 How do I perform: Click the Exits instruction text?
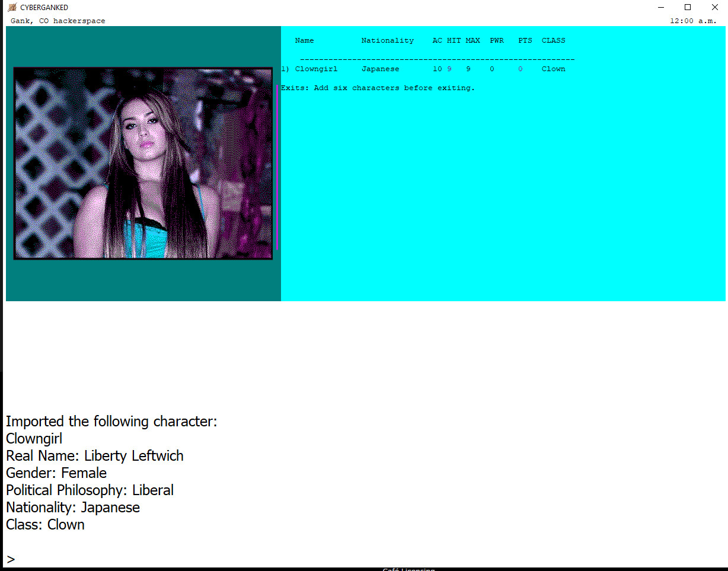(376, 87)
